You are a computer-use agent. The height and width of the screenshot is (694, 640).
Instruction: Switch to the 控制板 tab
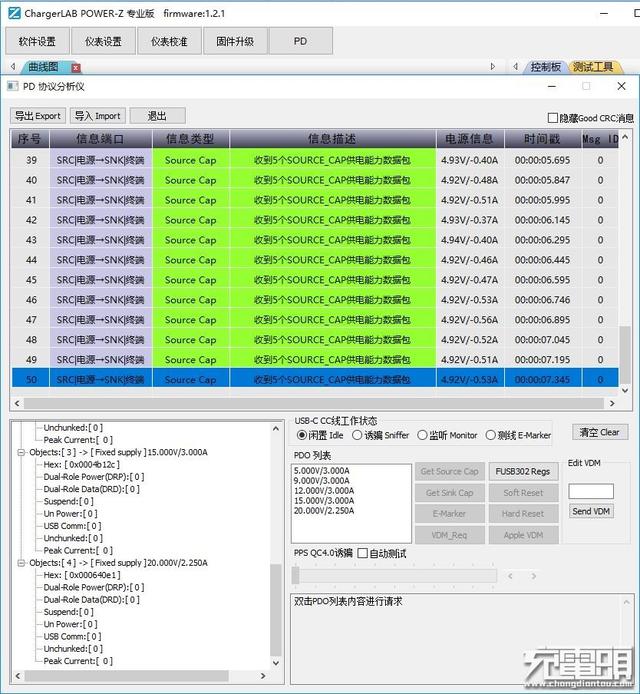tap(545, 67)
